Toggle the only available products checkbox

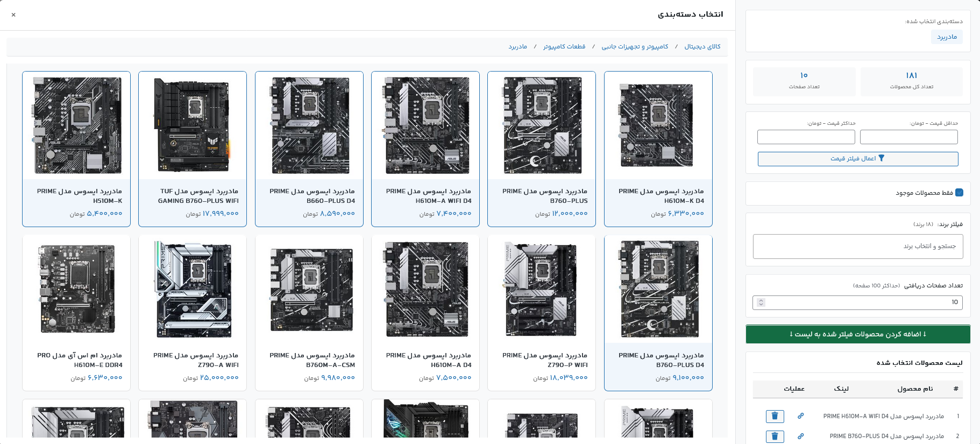(959, 193)
